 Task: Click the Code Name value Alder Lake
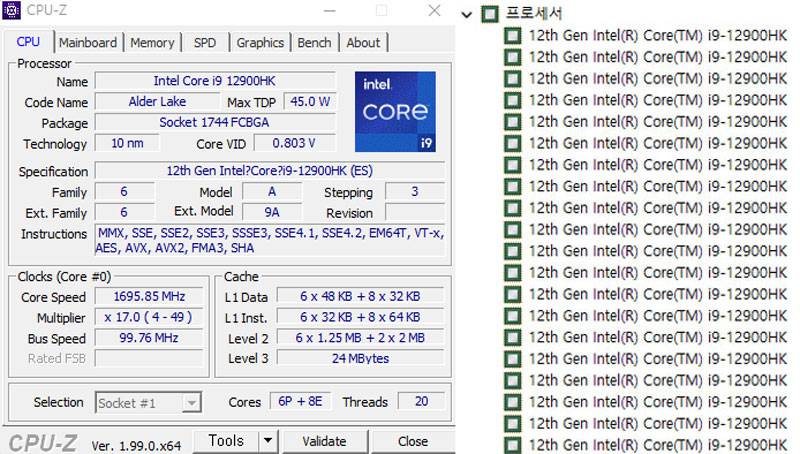click(157, 102)
